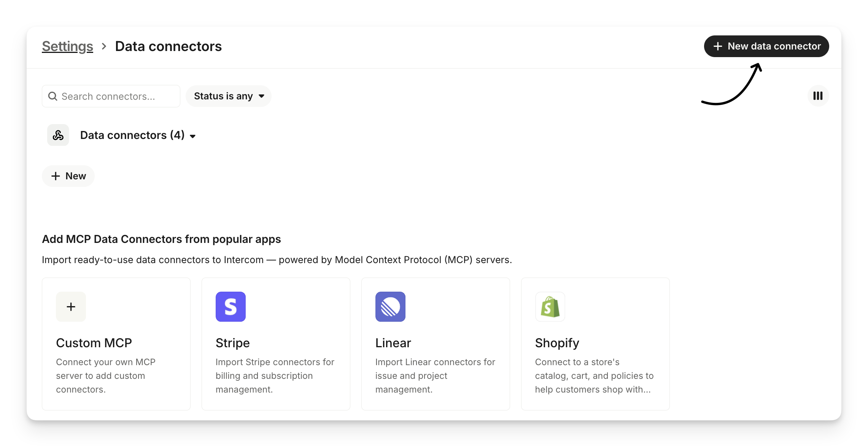
Task: Click the breadcrumb chevron after Settings
Action: point(104,46)
